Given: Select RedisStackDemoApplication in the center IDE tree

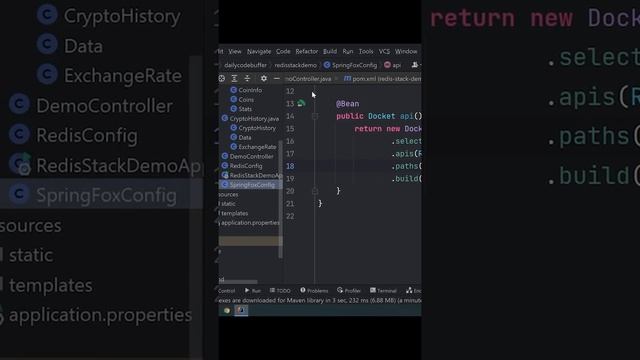Looking at the screenshot, I should click(251, 175).
